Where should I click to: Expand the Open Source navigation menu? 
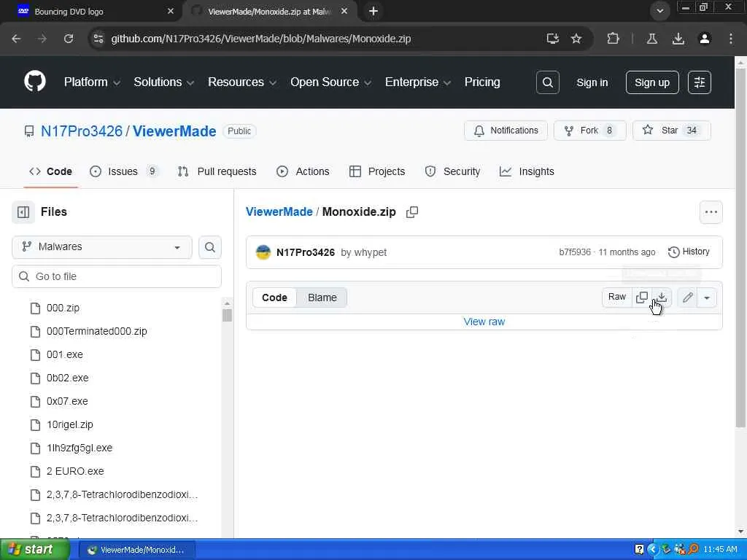pyautogui.click(x=330, y=82)
